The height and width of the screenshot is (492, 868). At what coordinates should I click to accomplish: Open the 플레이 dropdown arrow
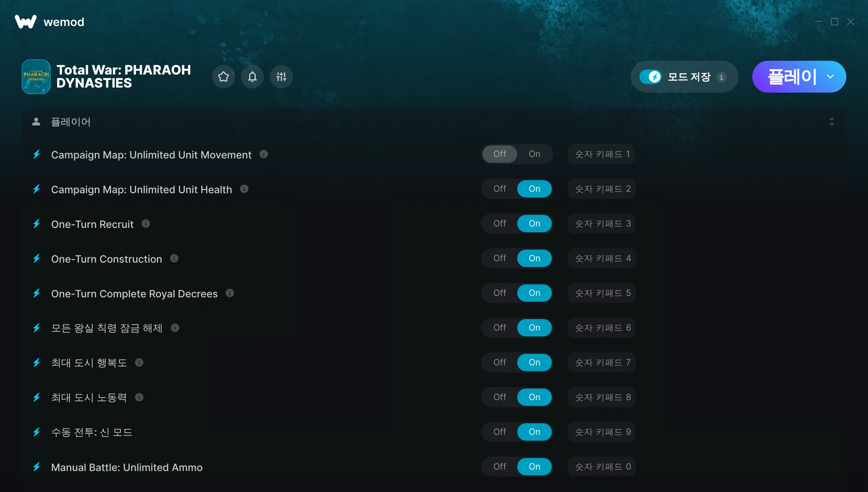click(830, 77)
